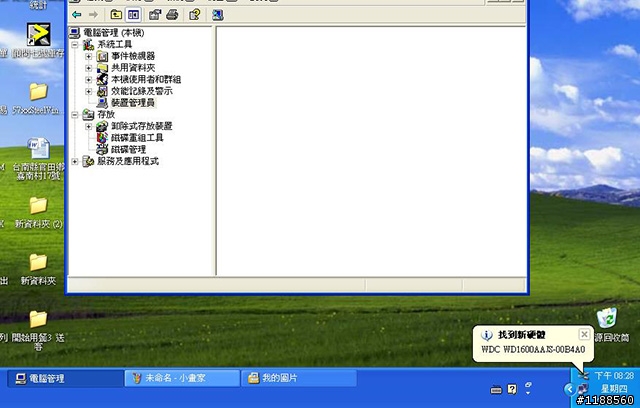
Task: Select the black and yellow shortcut desktop icon
Action: [38, 34]
